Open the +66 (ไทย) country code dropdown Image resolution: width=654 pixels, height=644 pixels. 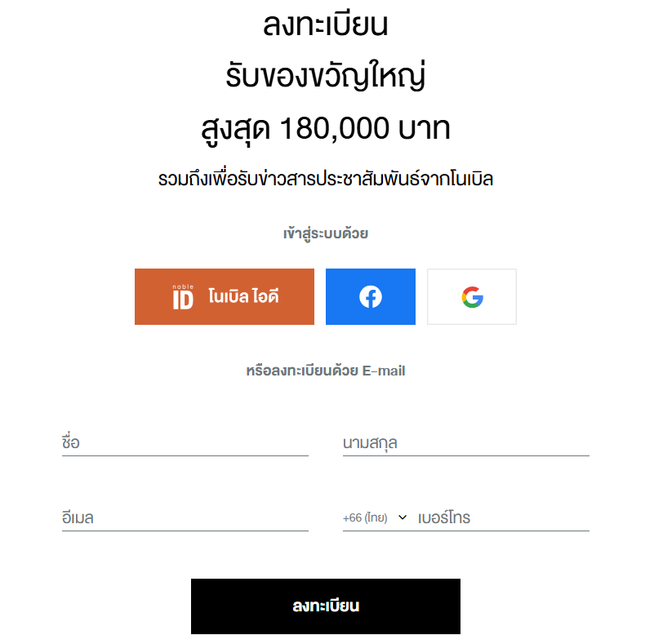pos(366,518)
